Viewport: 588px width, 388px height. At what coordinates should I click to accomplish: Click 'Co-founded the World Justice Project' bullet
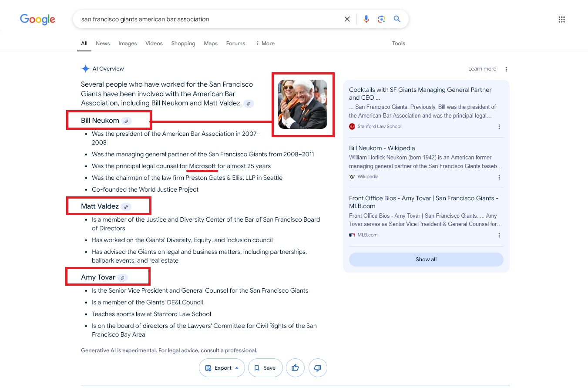[x=145, y=189]
